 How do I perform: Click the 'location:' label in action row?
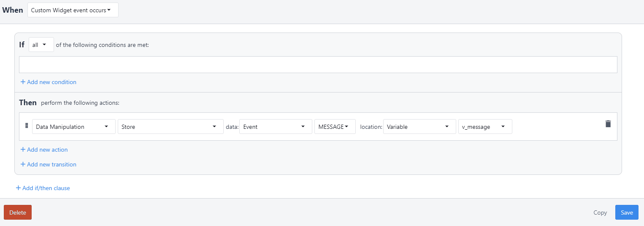(371, 127)
